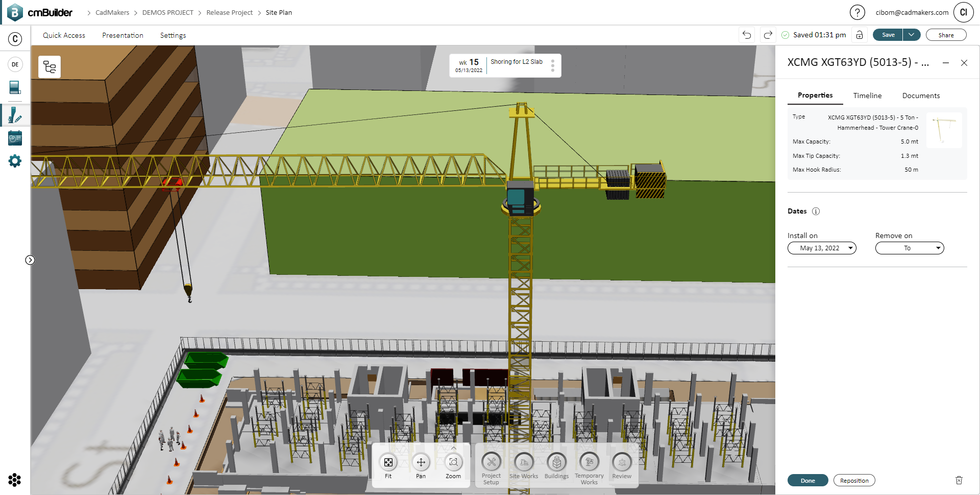Click the flower apps icon at bottom-left

(15, 480)
